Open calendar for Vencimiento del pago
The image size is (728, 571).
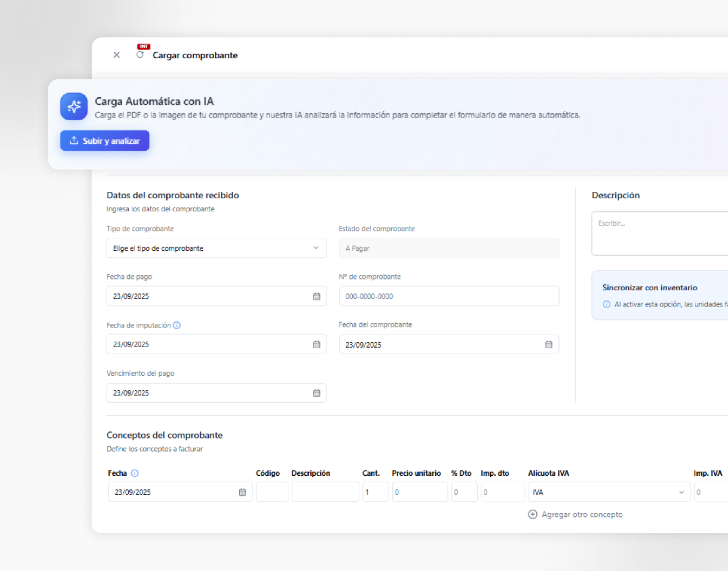pos(316,393)
